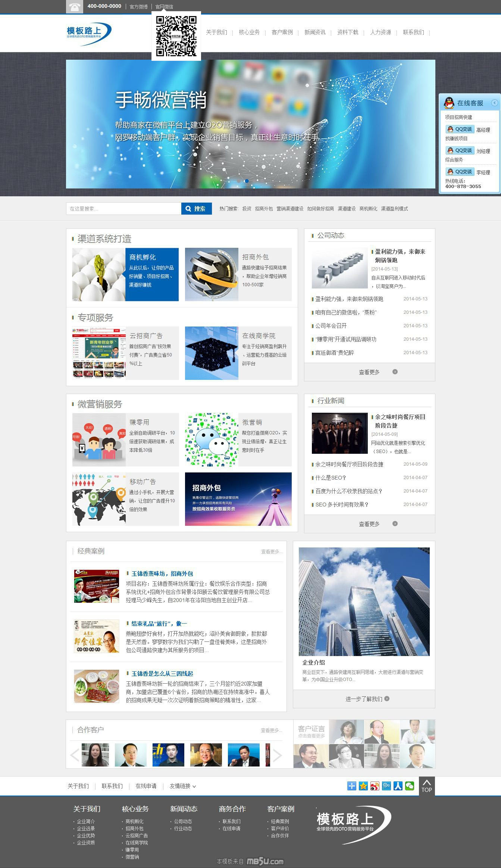Click the WeChat share icon in footer

pos(409,786)
